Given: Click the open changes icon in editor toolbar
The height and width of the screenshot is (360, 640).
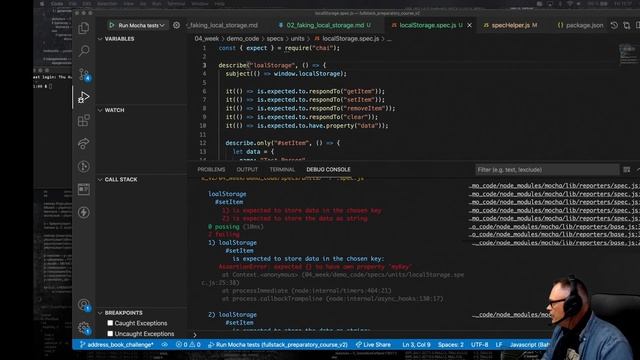Looking at the screenshot, I should point(627,25).
